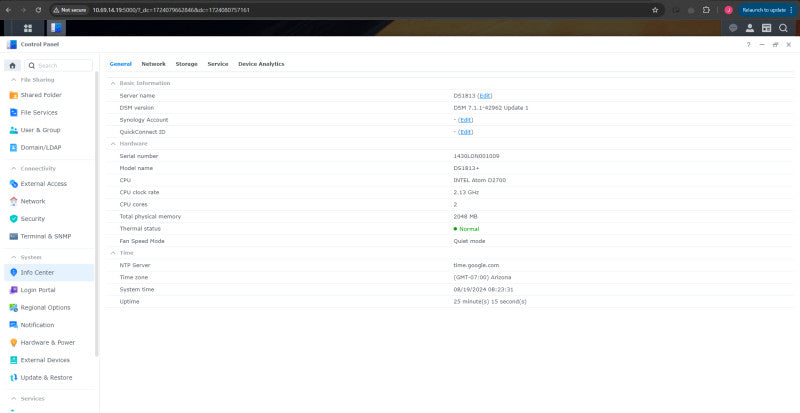Switch to the Service tab

pyautogui.click(x=218, y=64)
